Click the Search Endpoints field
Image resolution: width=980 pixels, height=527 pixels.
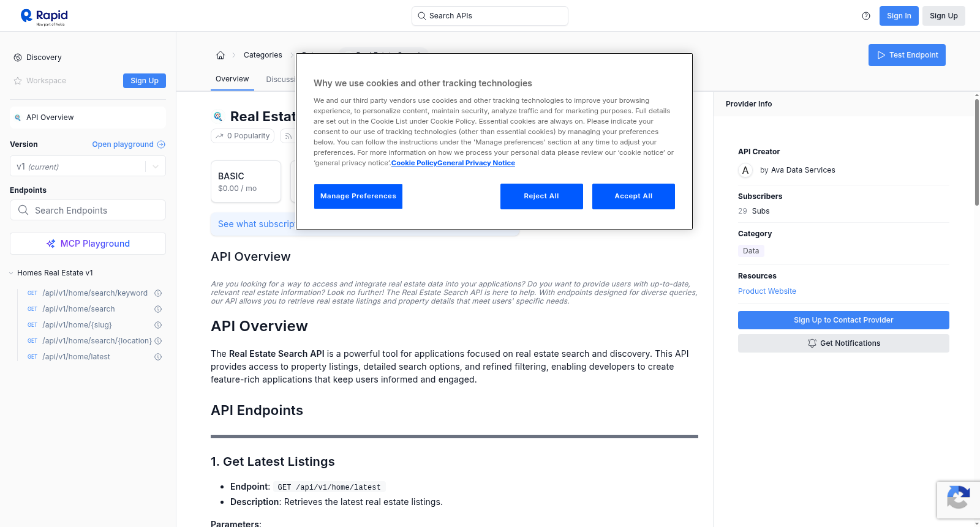[x=88, y=210]
